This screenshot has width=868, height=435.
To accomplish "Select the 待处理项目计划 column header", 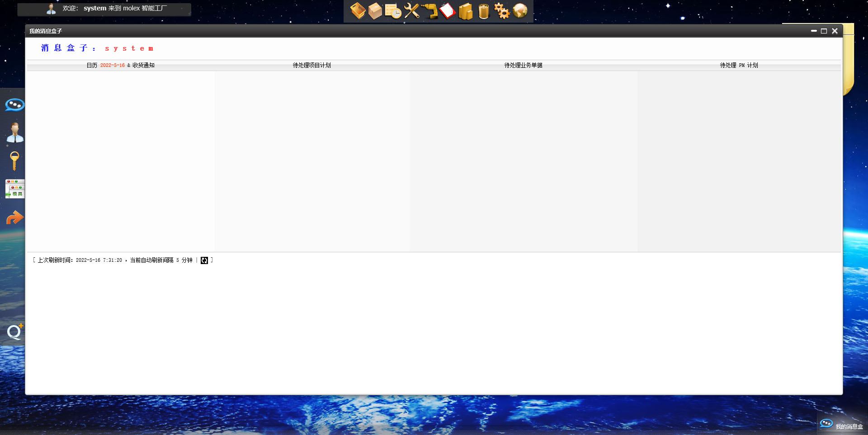I will tap(311, 66).
